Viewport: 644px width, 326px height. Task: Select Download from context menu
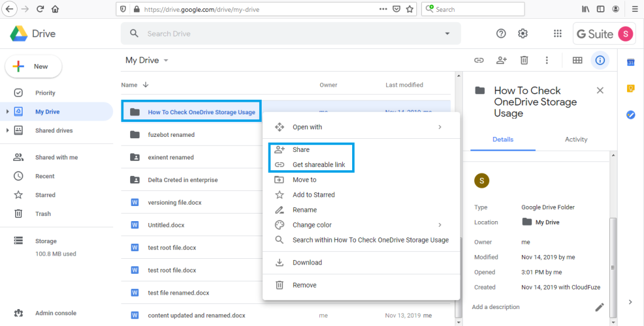coord(362,263)
